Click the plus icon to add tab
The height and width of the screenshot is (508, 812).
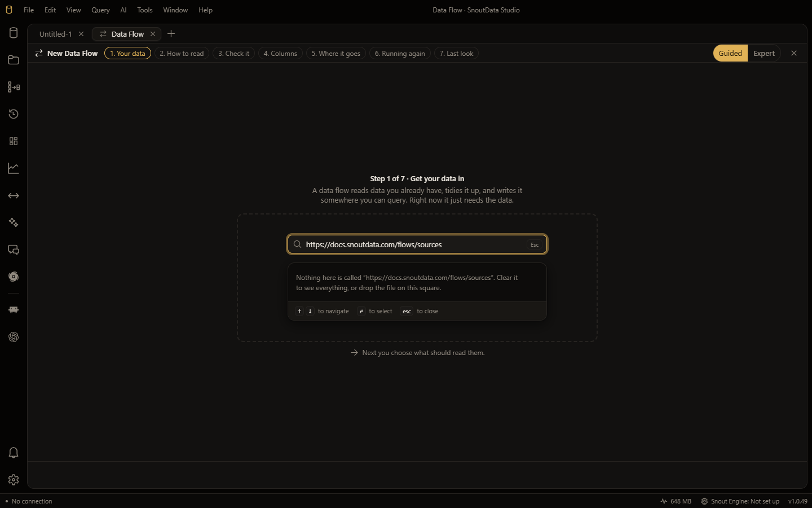171,34
